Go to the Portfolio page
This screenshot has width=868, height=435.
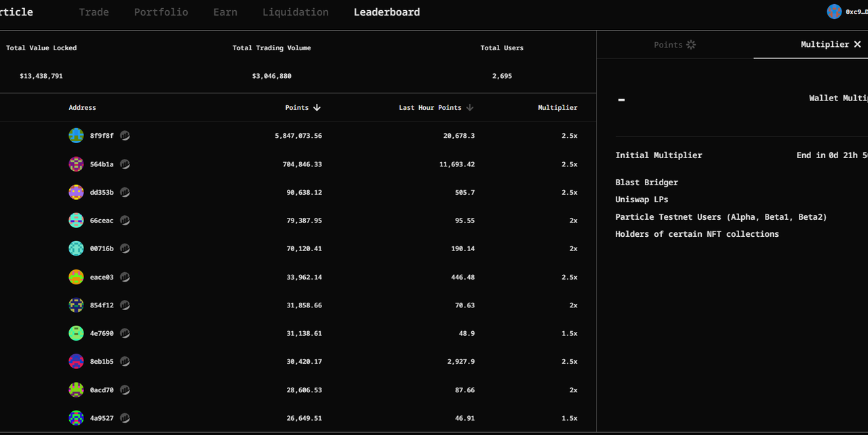[x=161, y=12]
